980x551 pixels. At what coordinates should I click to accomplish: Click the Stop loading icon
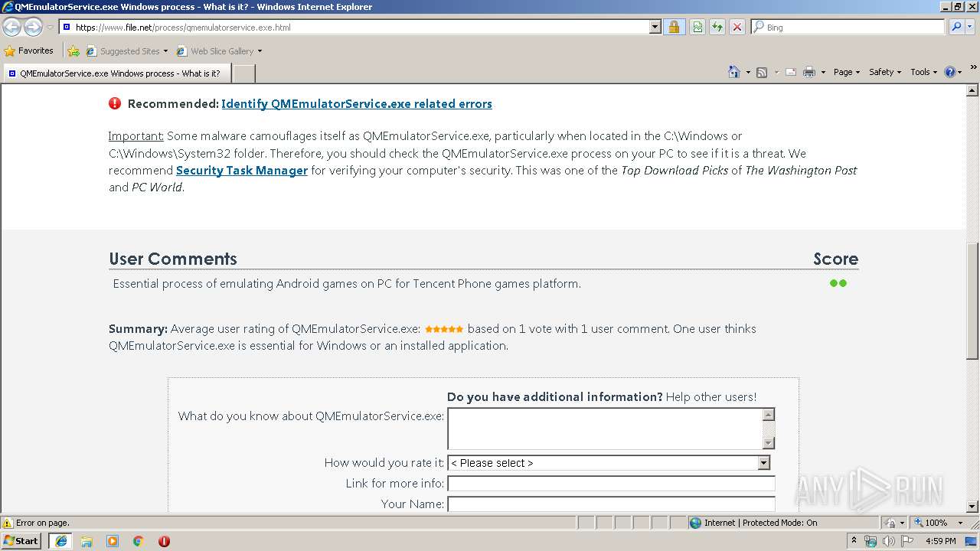pos(737,27)
